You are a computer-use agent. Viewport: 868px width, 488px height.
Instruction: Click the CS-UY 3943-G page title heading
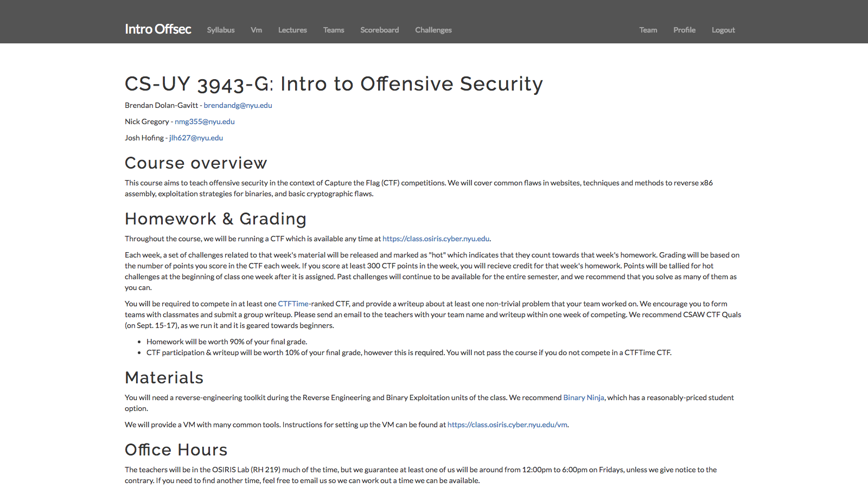(x=334, y=84)
